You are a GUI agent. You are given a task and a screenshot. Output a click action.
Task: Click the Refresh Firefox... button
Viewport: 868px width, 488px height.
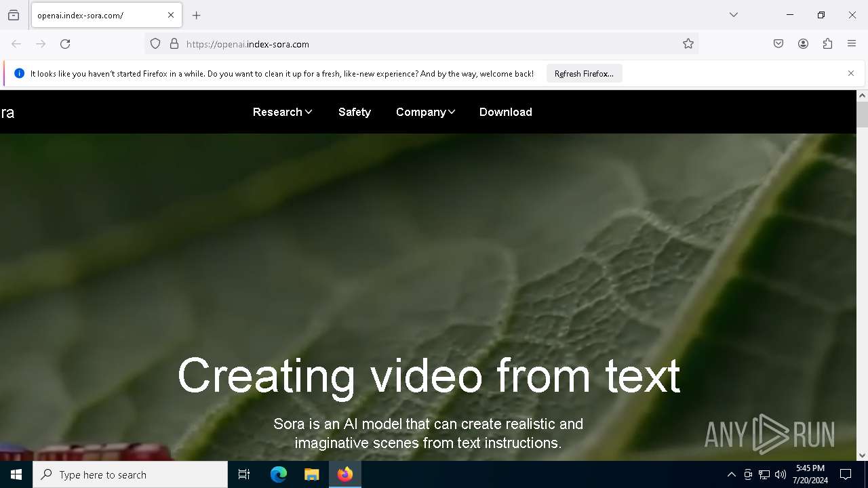coord(584,74)
